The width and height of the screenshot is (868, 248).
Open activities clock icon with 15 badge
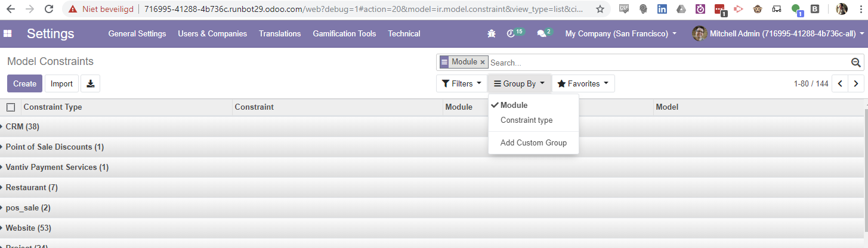515,33
